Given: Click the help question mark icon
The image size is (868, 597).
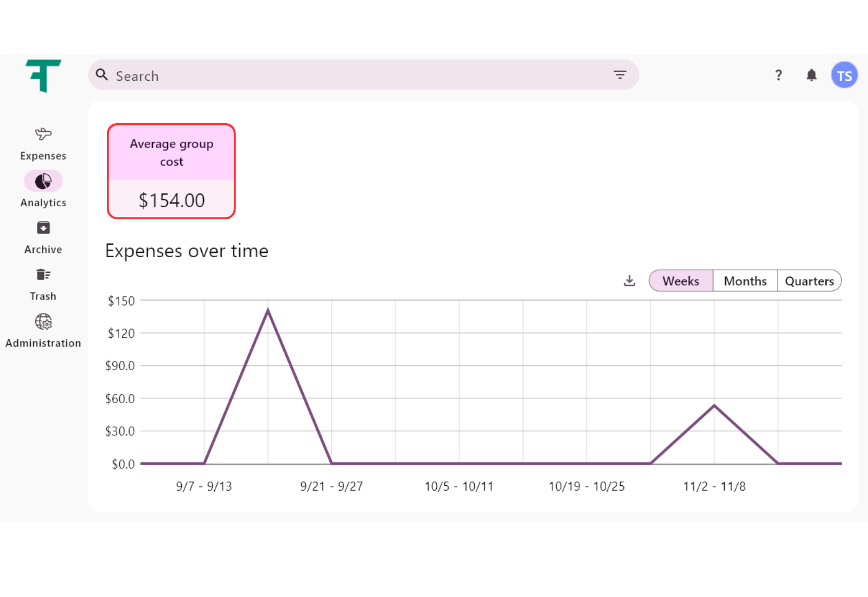Looking at the screenshot, I should [778, 75].
